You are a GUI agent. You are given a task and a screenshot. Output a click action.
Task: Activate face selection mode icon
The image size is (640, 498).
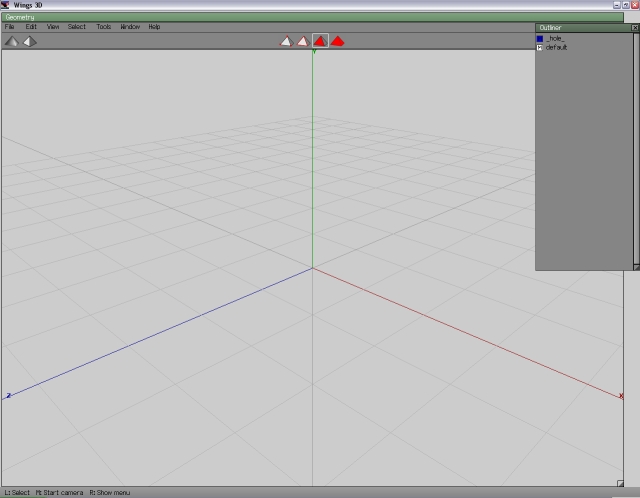click(x=320, y=41)
